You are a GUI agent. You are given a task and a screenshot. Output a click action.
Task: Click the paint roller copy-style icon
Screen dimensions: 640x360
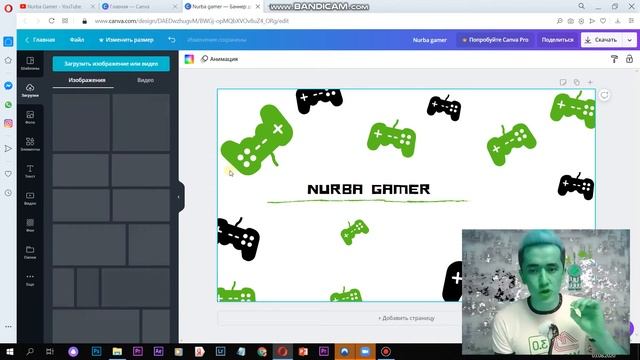coord(614,59)
